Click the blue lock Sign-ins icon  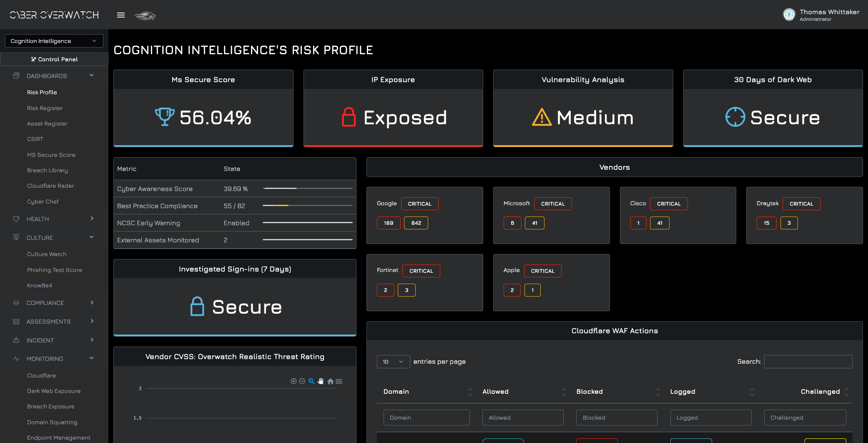coord(197,306)
